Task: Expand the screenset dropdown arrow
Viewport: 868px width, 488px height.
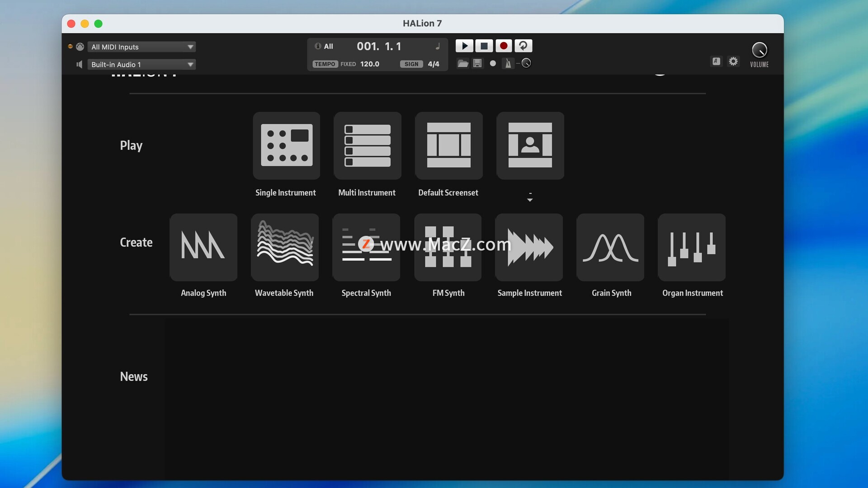Action: click(530, 200)
